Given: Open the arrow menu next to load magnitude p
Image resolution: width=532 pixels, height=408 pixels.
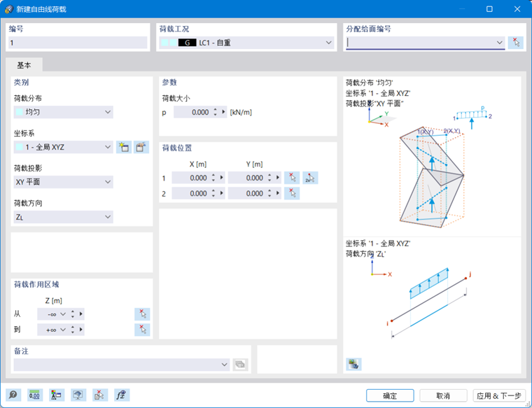Looking at the screenshot, I should click(x=223, y=112).
